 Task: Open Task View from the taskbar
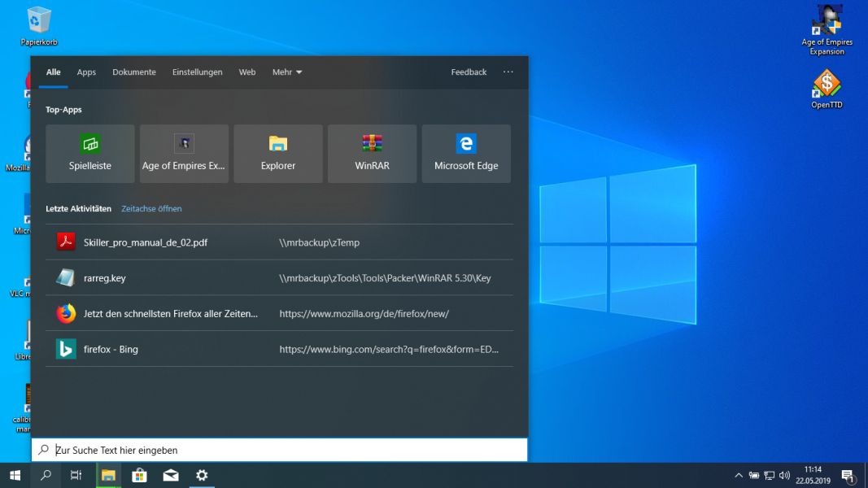[x=76, y=475]
